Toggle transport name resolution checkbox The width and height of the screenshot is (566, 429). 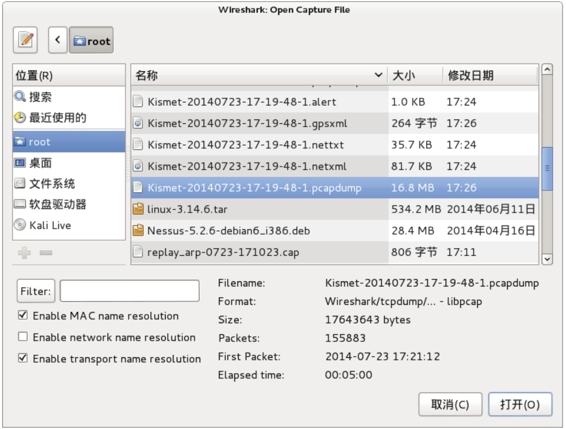[23, 358]
